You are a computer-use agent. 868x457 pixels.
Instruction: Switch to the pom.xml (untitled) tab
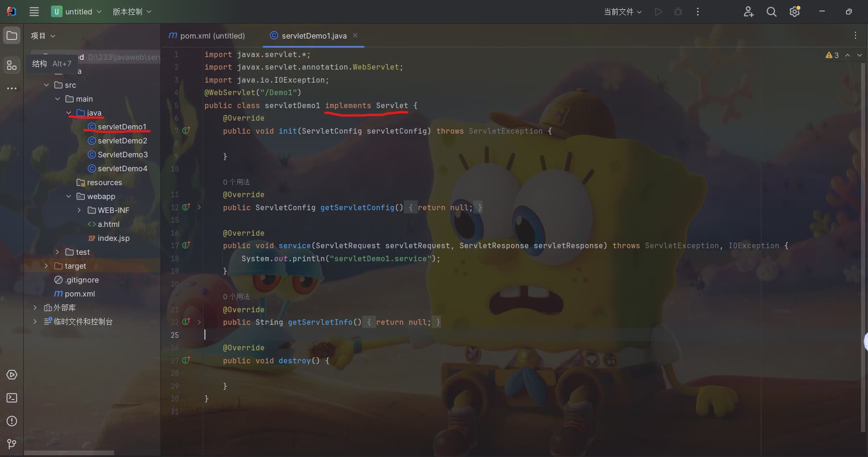point(207,36)
